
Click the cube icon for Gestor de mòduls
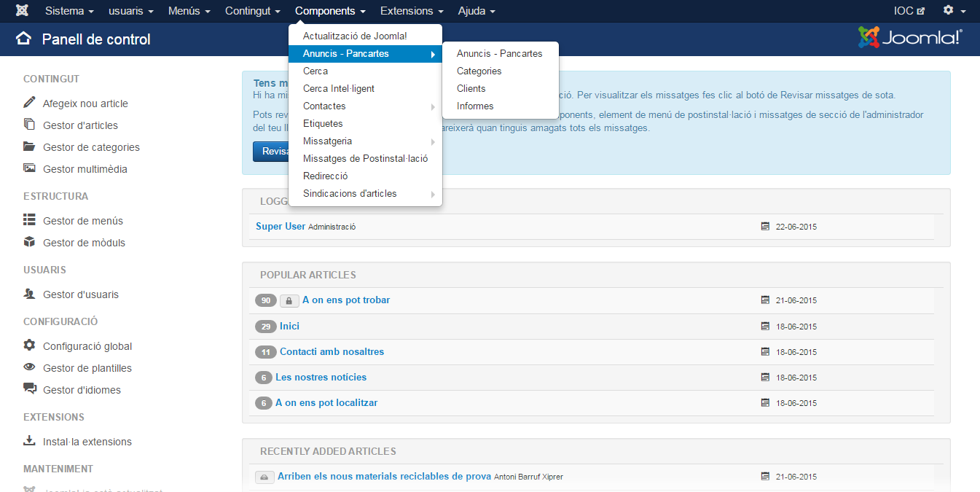pos(29,242)
